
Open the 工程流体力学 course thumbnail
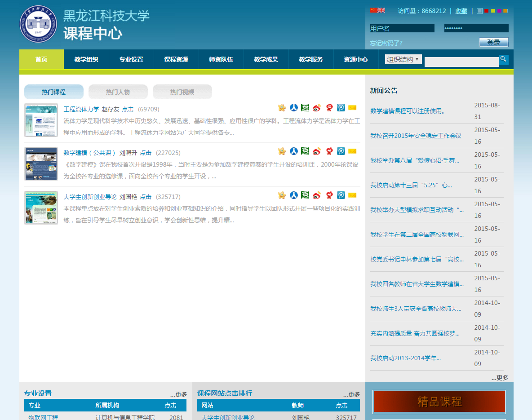(41, 120)
